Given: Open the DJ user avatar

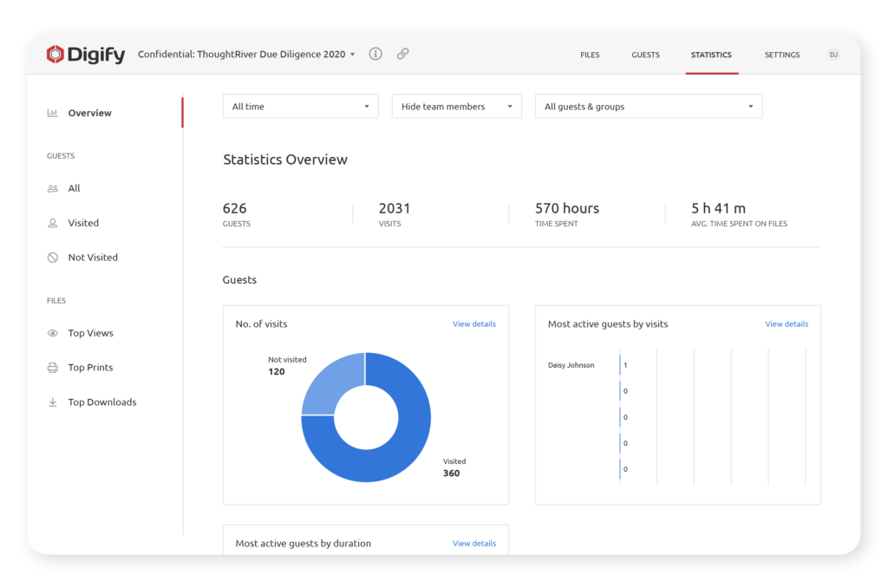Looking at the screenshot, I should pos(833,55).
